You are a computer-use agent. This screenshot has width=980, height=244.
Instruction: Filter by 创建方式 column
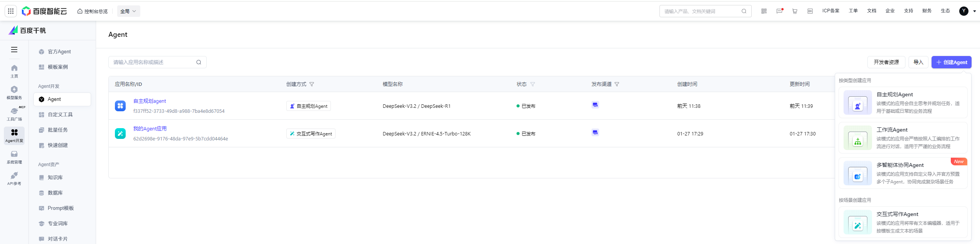pos(312,84)
